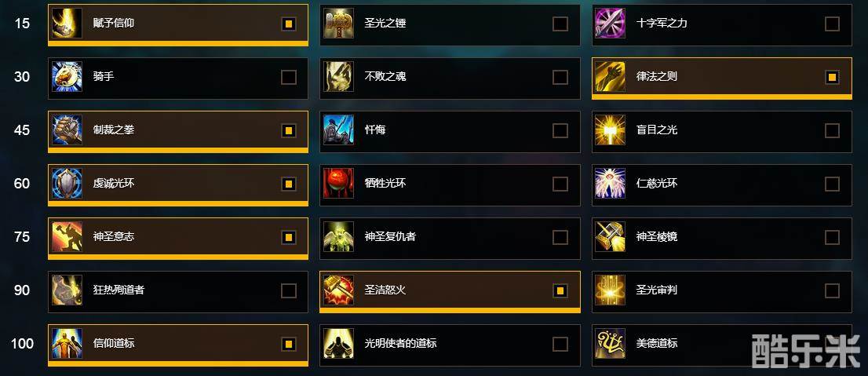Tick the 盲目之光 checkbox
This screenshot has width=868, height=376.
tap(832, 130)
